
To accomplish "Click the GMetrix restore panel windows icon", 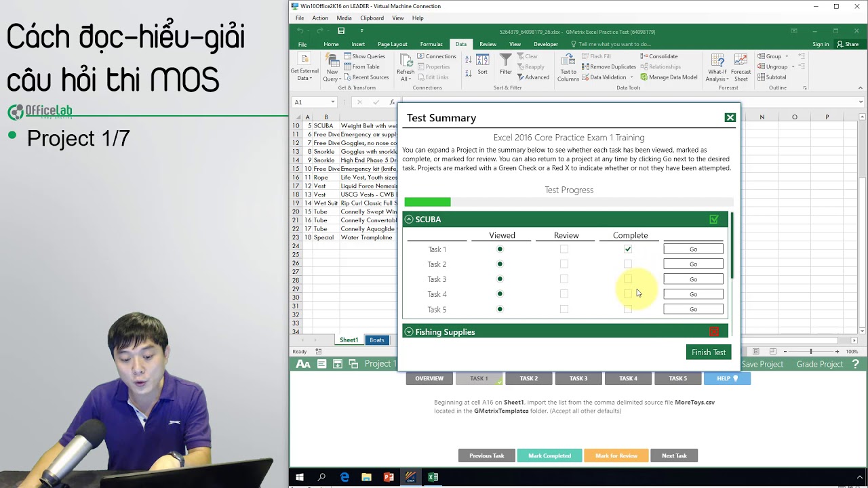I will tap(353, 364).
